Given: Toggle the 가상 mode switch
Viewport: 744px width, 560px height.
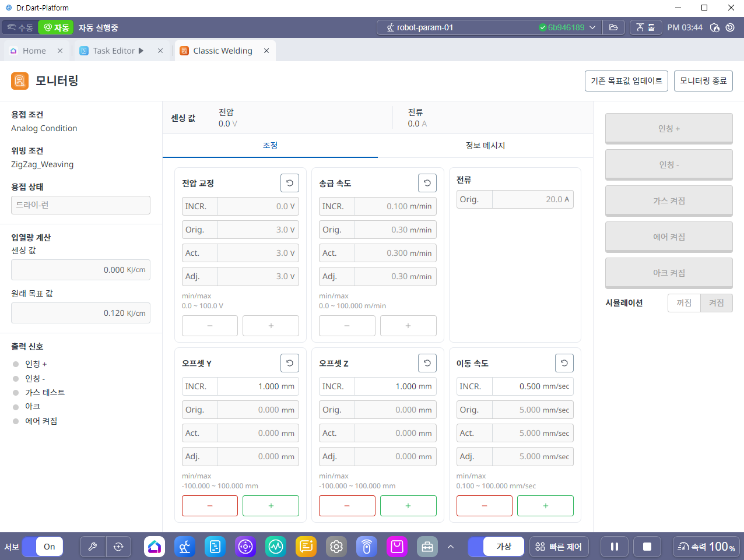Looking at the screenshot, I should [x=496, y=547].
